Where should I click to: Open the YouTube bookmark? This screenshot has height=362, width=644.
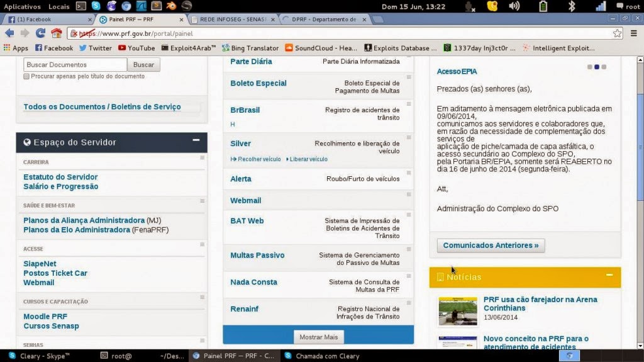(136, 48)
